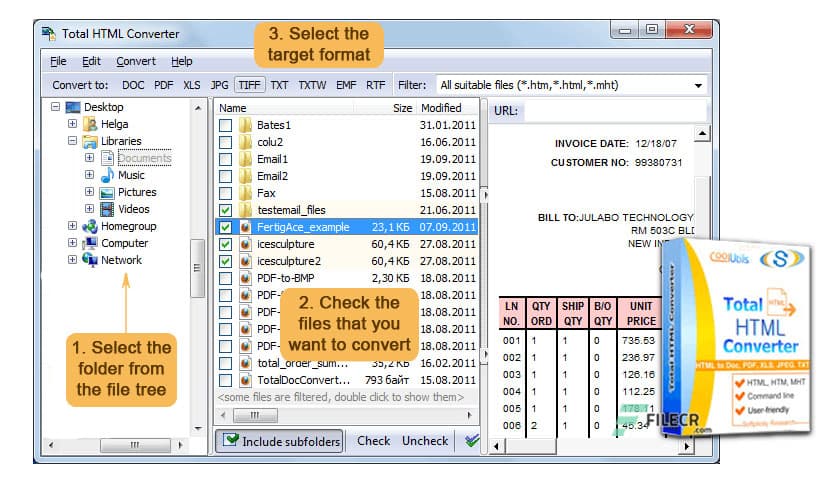Click the Check button
Image resolution: width=836 pixels, height=484 pixels.
point(374,441)
